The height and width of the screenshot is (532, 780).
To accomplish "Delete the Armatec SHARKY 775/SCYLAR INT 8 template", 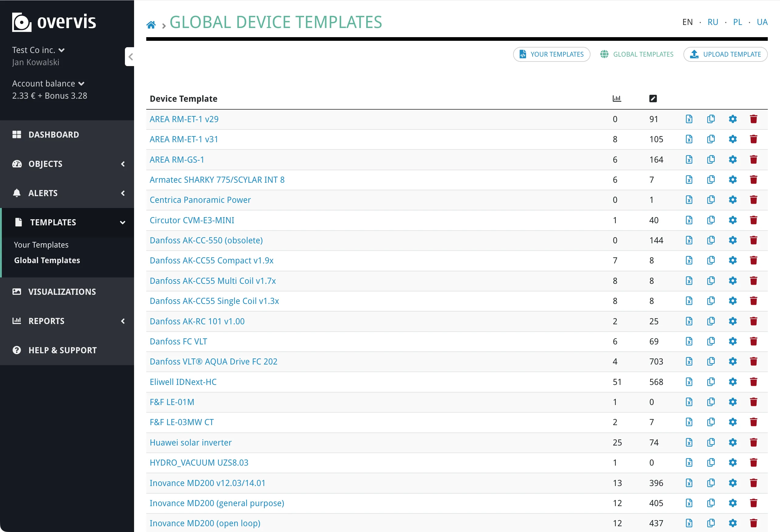I will point(753,180).
